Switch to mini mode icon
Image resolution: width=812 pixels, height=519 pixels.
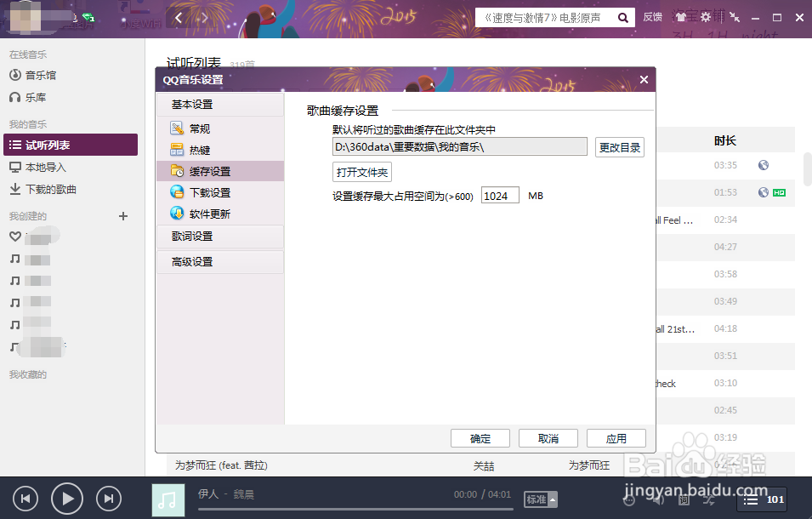735,17
